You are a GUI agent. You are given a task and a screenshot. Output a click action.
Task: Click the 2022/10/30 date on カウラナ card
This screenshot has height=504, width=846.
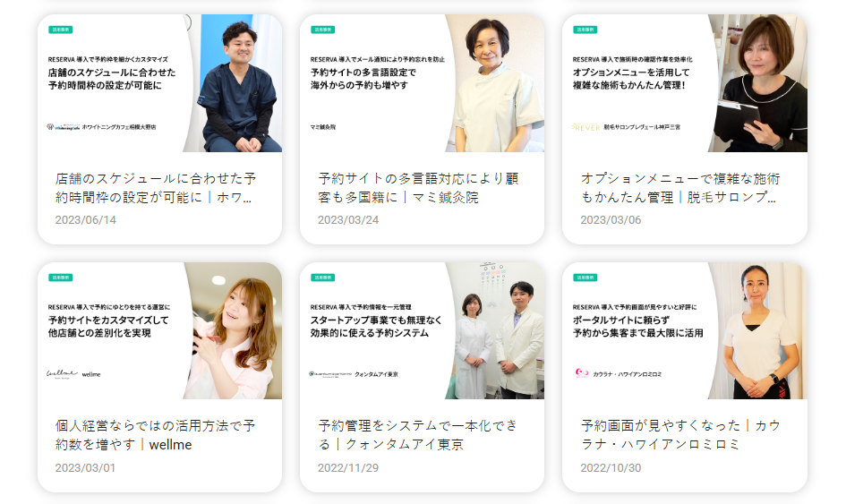611,468
